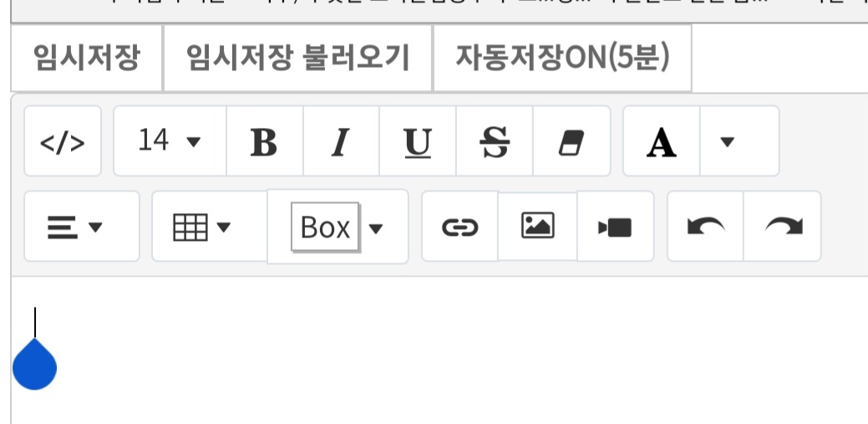Viewport: 868px width, 424px height.
Task: Open the code view with the </> icon
Action: pyautogui.click(x=63, y=140)
